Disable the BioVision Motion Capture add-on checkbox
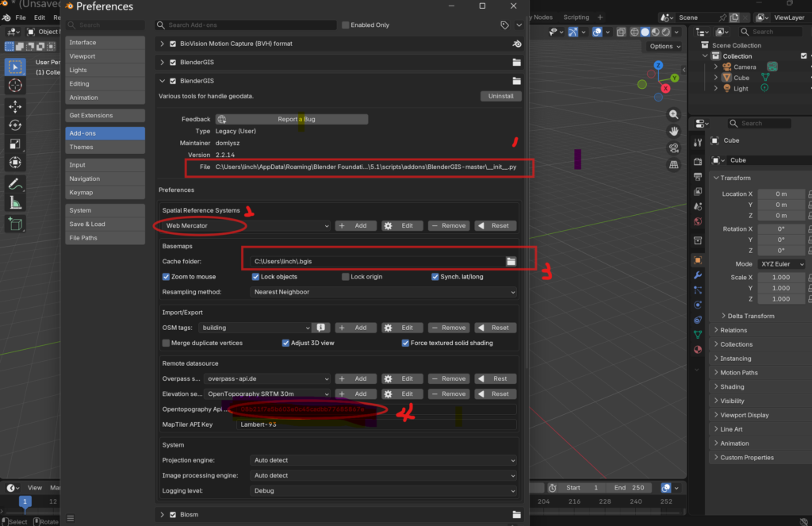812x526 pixels. click(173, 44)
